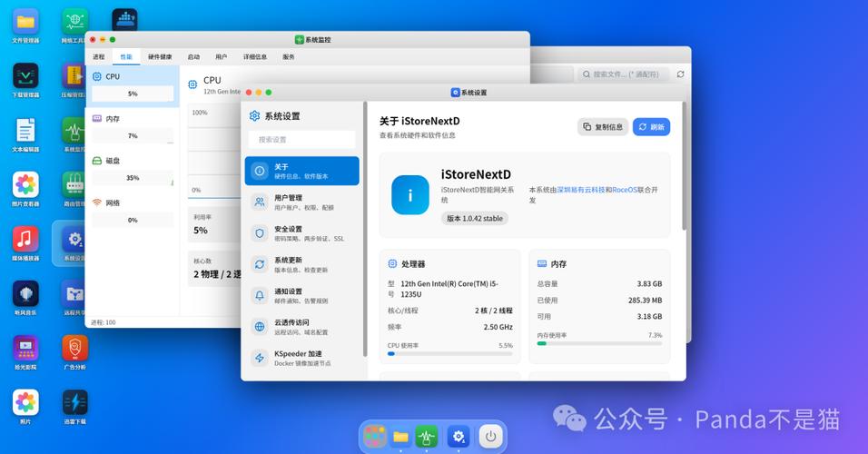Open 通知设置 in settings sidebar
This screenshot has height=454, width=868.
point(301,295)
